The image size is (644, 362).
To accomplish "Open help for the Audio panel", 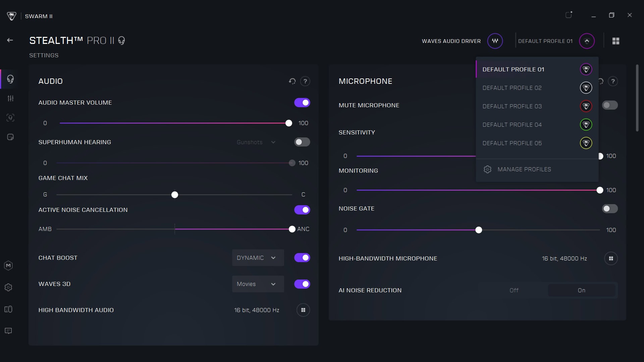I will pos(305,81).
